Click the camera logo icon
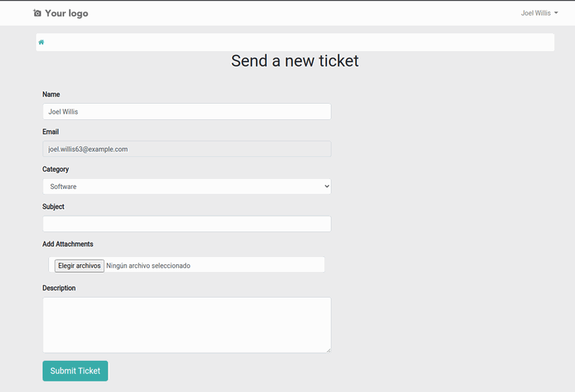The height and width of the screenshot is (392, 575). pyautogui.click(x=37, y=13)
